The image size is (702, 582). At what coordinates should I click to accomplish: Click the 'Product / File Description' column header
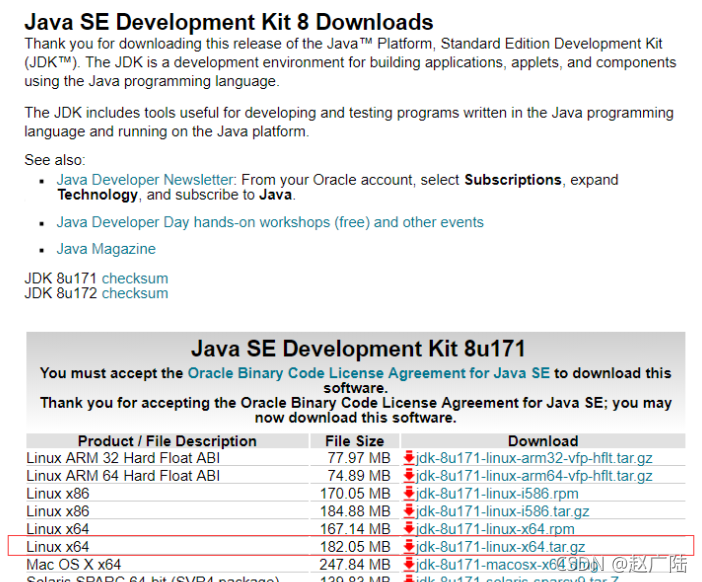(167, 441)
